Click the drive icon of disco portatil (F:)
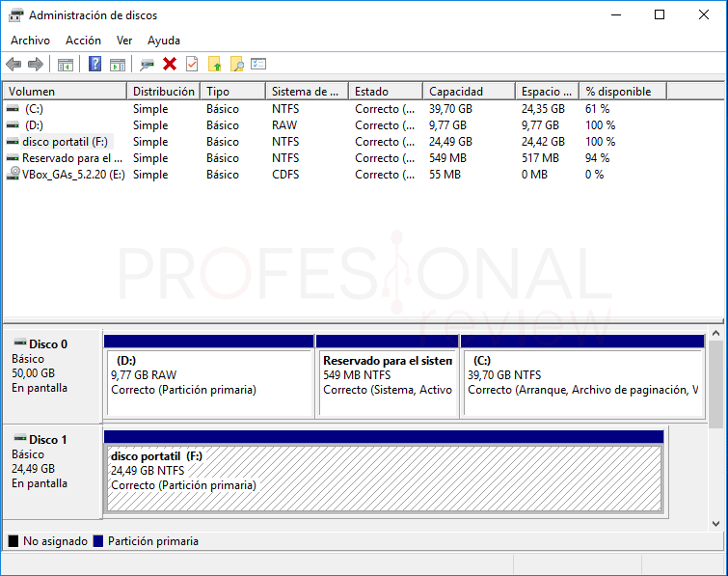This screenshot has width=728, height=576. pyautogui.click(x=13, y=142)
